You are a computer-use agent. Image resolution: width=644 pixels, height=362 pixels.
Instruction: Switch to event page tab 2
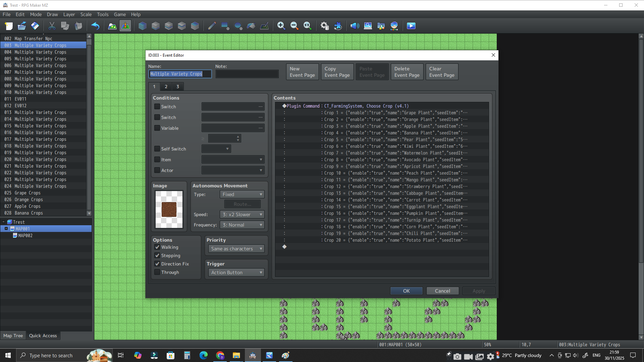[166, 86]
